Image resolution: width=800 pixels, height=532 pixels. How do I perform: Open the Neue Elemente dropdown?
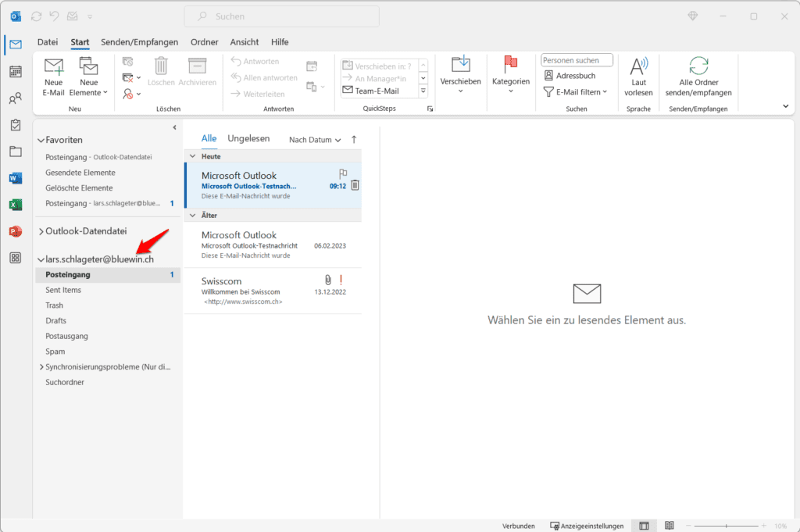pos(89,77)
